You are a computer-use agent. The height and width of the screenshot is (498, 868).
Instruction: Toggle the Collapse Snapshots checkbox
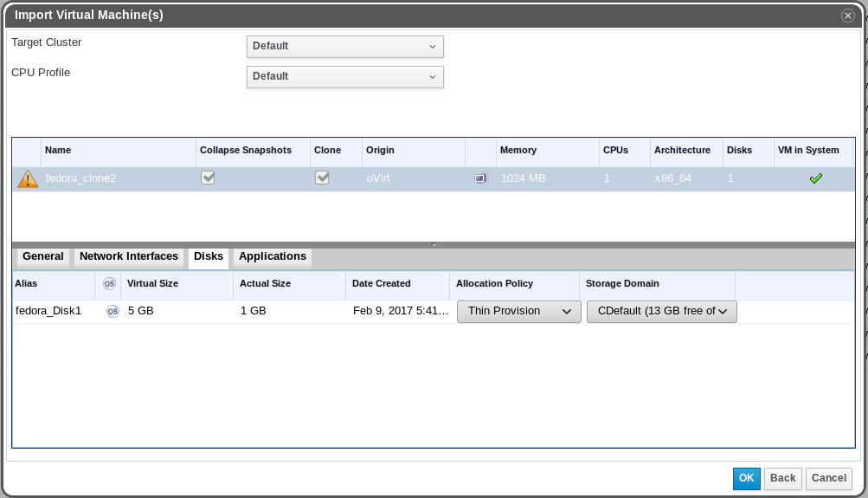pos(208,178)
